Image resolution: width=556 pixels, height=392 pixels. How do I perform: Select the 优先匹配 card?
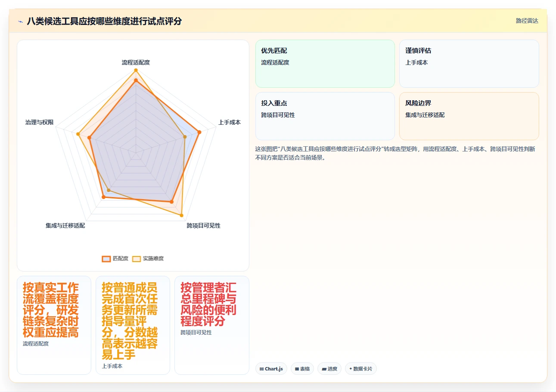pyautogui.click(x=325, y=64)
